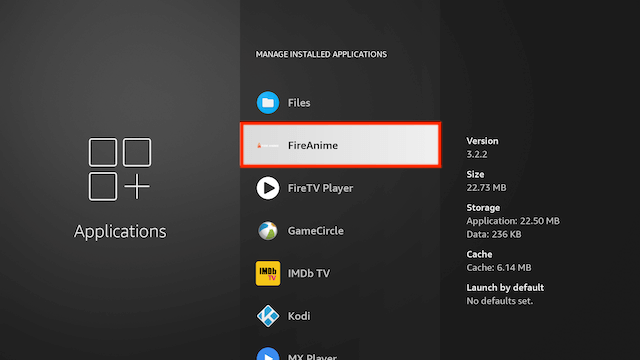Open the Files list entry

340,102
